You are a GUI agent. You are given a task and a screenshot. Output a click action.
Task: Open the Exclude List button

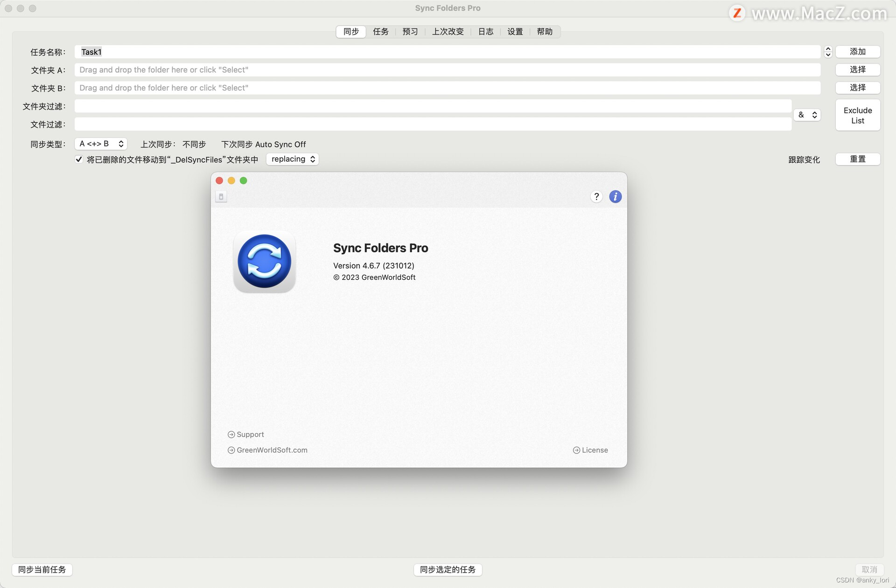click(858, 115)
